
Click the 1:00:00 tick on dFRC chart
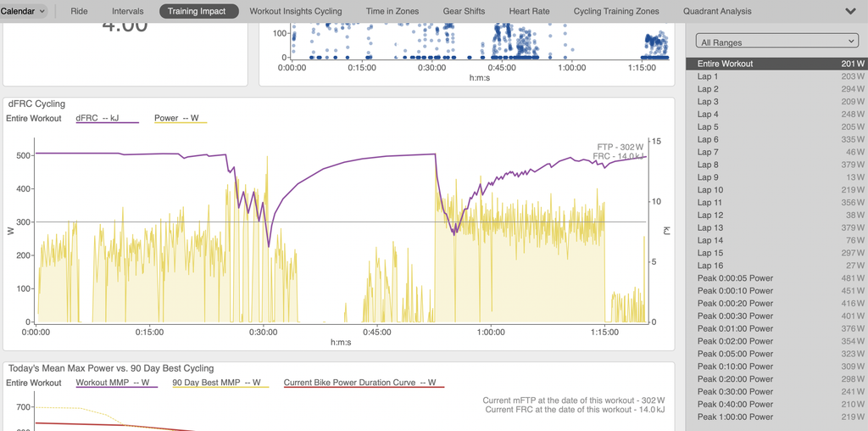coord(491,333)
